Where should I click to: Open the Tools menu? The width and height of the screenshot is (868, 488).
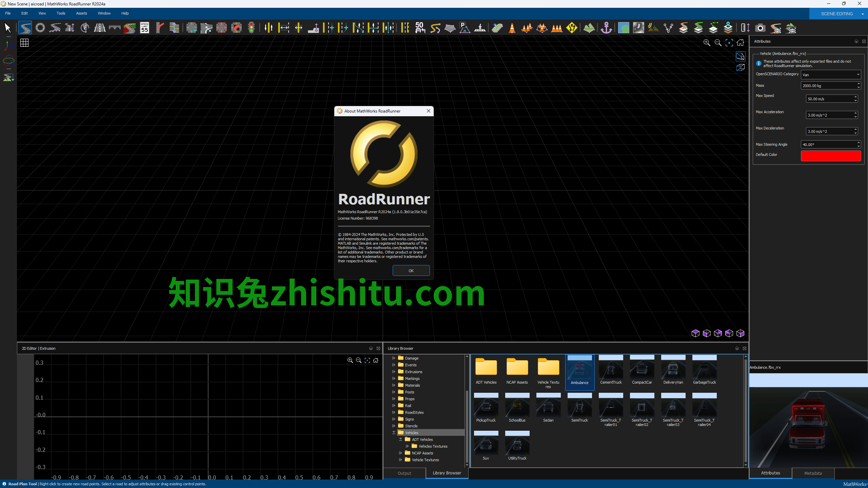(61, 13)
